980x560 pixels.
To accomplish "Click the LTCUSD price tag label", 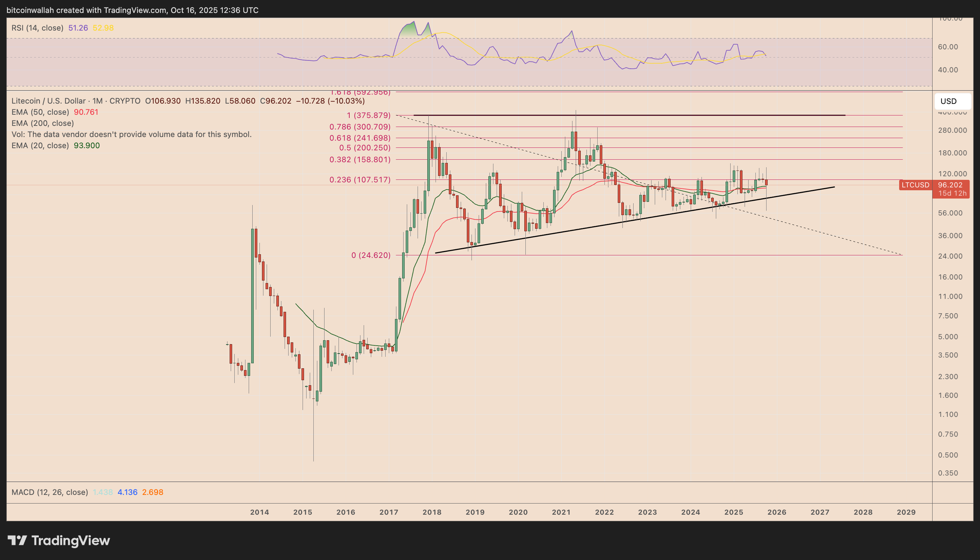I will pyautogui.click(x=915, y=185).
